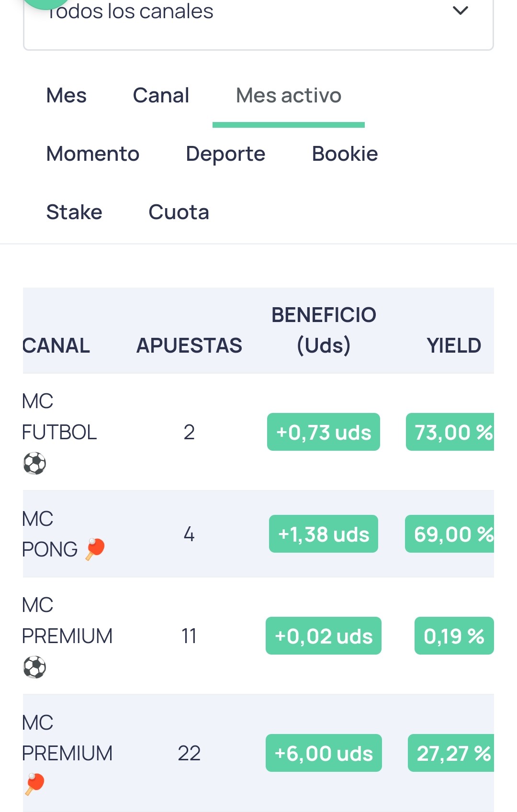Switch to the Stake tab
The height and width of the screenshot is (812, 517).
point(74,212)
